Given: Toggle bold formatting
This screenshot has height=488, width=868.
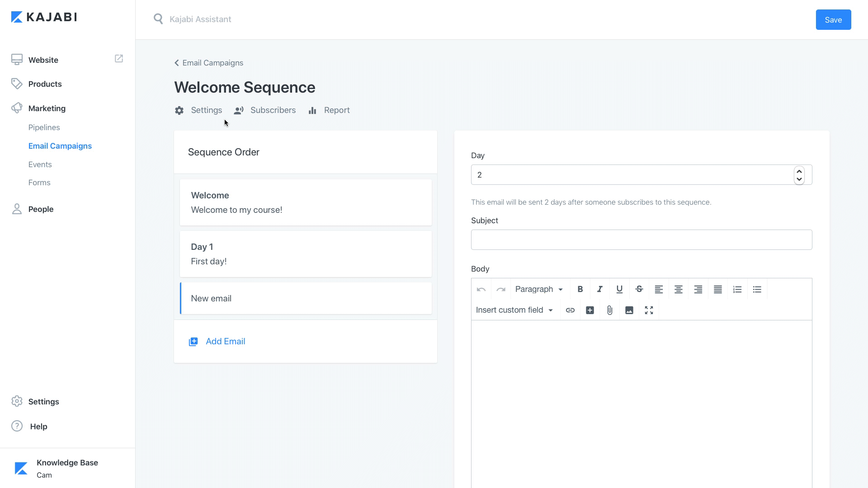Looking at the screenshot, I should coord(580,289).
